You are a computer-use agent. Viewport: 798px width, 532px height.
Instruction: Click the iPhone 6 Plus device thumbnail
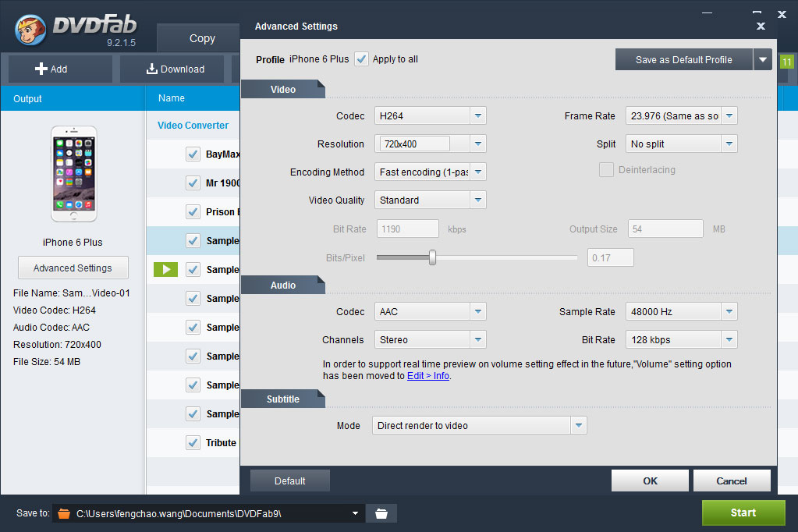(74, 174)
